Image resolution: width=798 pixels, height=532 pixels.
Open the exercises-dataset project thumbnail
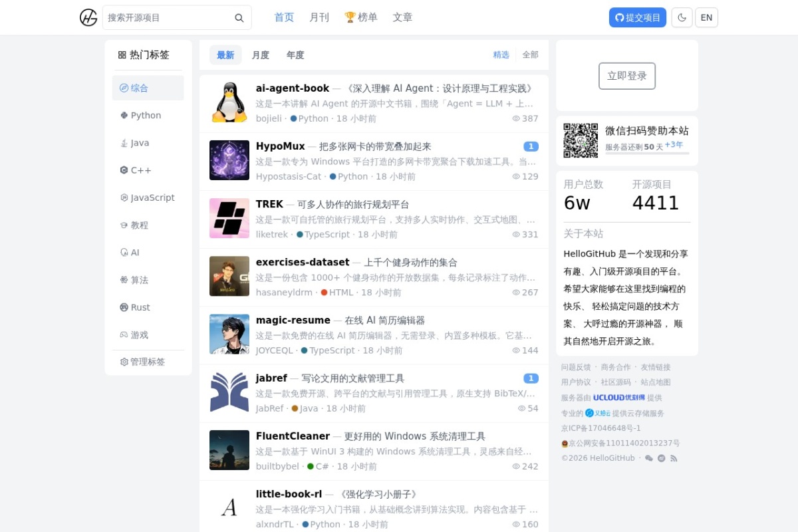pyautogui.click(x=229, y=276)
